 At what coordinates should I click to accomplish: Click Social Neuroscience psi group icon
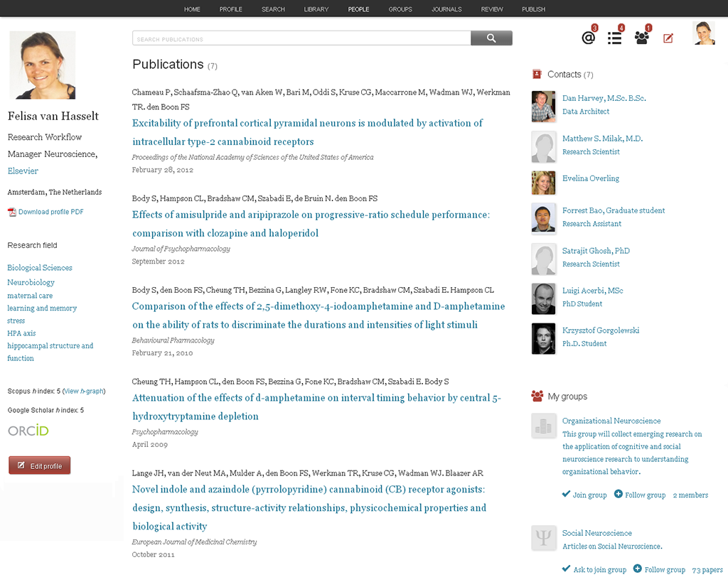pyautogui.click(x=544, y=538)
